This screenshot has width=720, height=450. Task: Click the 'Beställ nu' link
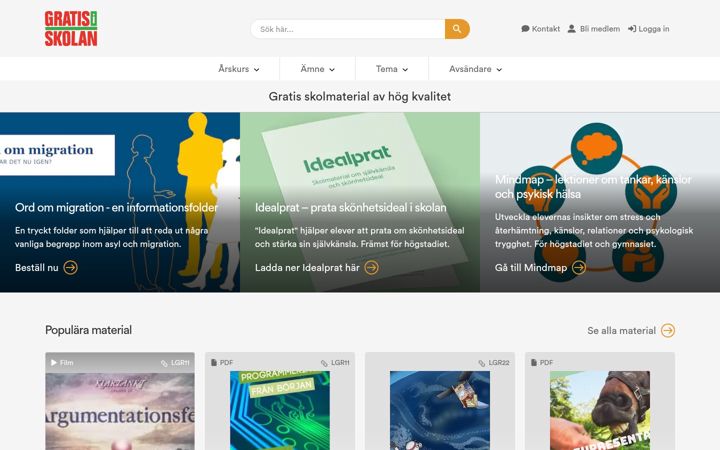(37, 267)
